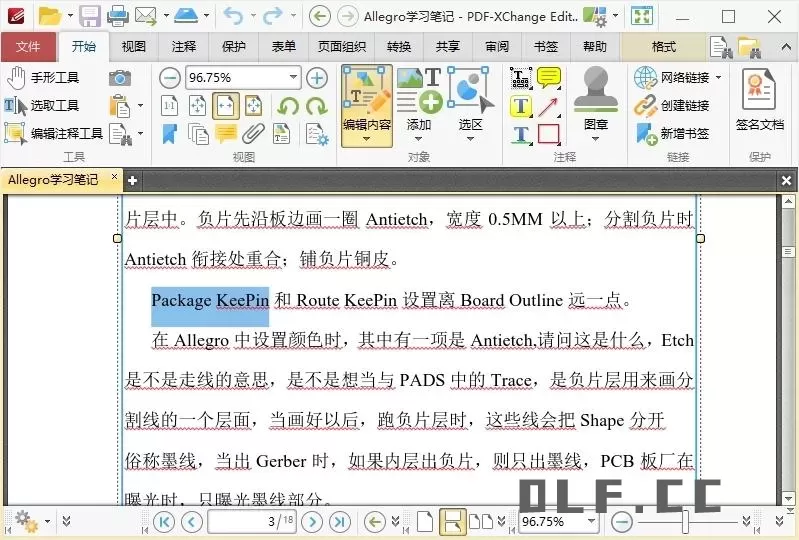Click the red rectangle shape annotation icon

[549, 134]
